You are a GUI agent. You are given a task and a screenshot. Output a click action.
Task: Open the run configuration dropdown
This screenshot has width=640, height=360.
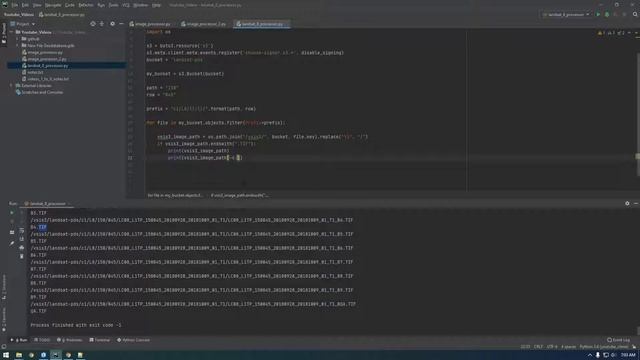[x=566, y=15]
